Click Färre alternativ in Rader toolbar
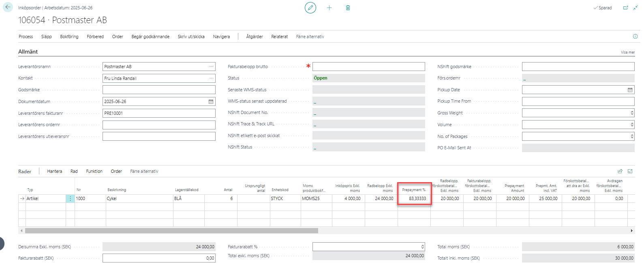 144,171
